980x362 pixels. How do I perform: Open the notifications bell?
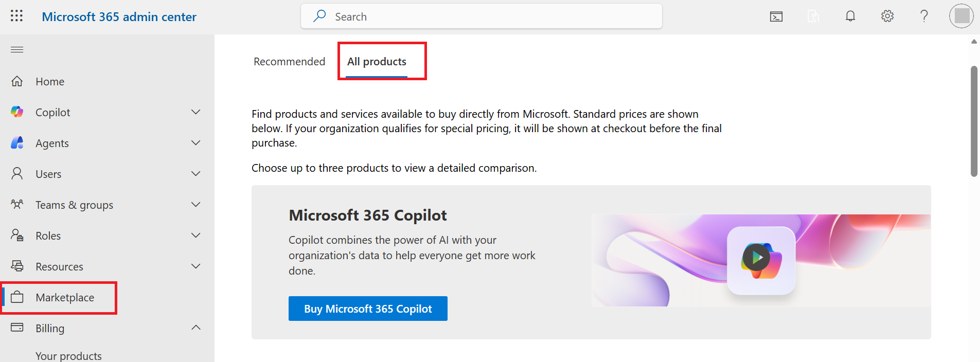pos(850,16)
